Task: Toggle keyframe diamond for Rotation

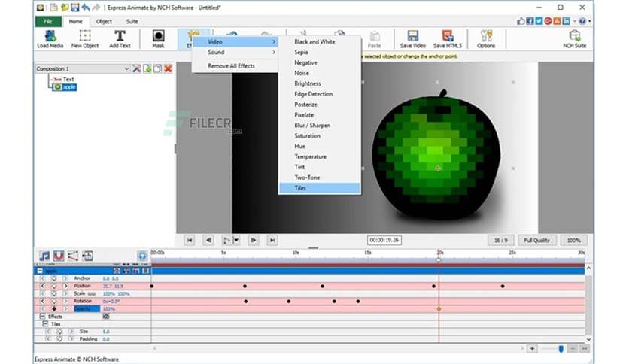Action: 53,301
